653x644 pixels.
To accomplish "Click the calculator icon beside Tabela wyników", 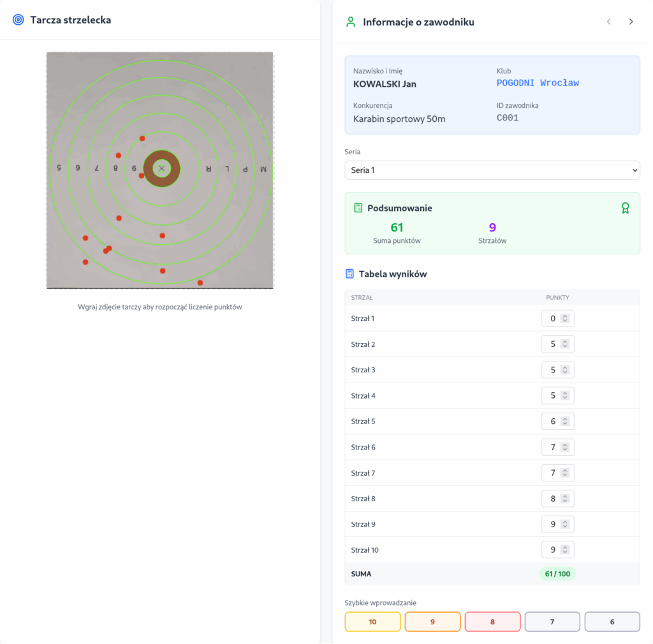I will [x=349, y=274].
